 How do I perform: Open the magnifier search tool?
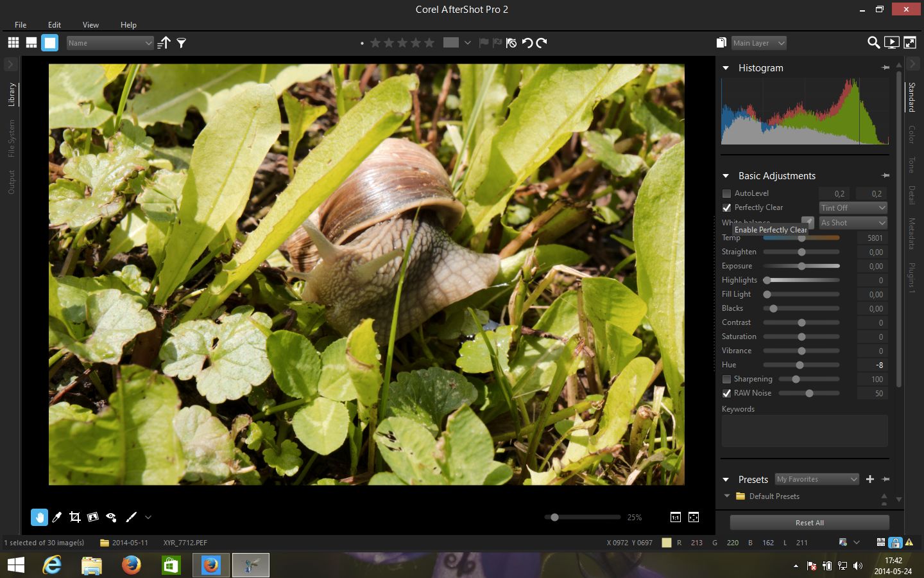[x=873, y=43]
